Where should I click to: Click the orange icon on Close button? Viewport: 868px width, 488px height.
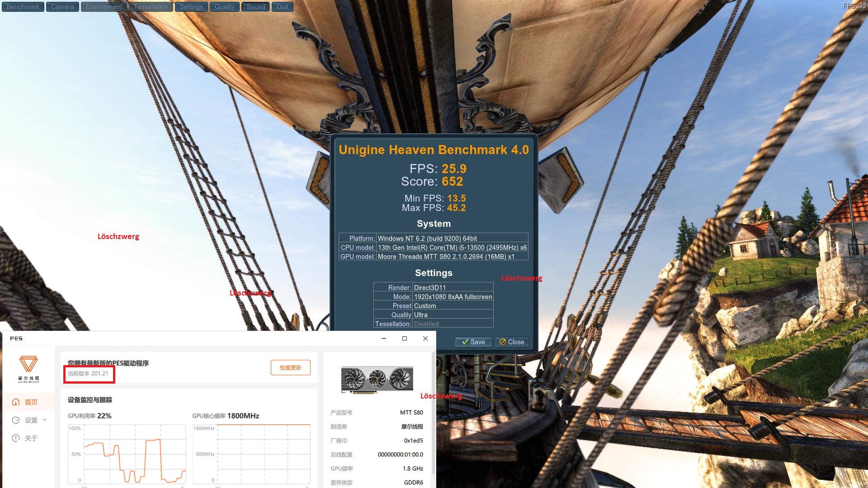tap(503, 342)
